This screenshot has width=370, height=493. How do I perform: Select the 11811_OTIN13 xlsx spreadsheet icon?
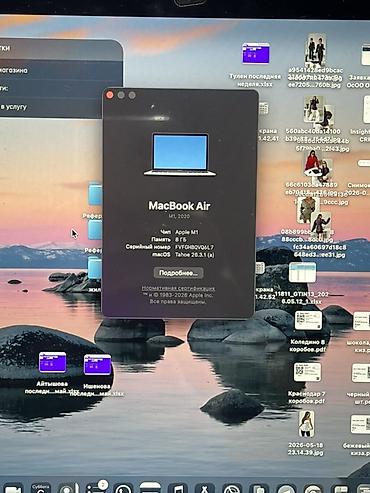pos(302,272)
